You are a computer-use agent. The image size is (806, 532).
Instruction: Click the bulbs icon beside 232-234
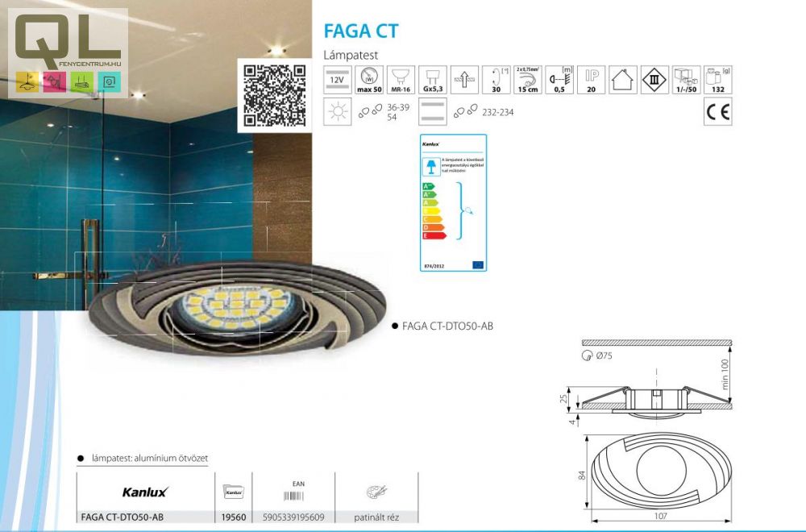tap(466, 110)
